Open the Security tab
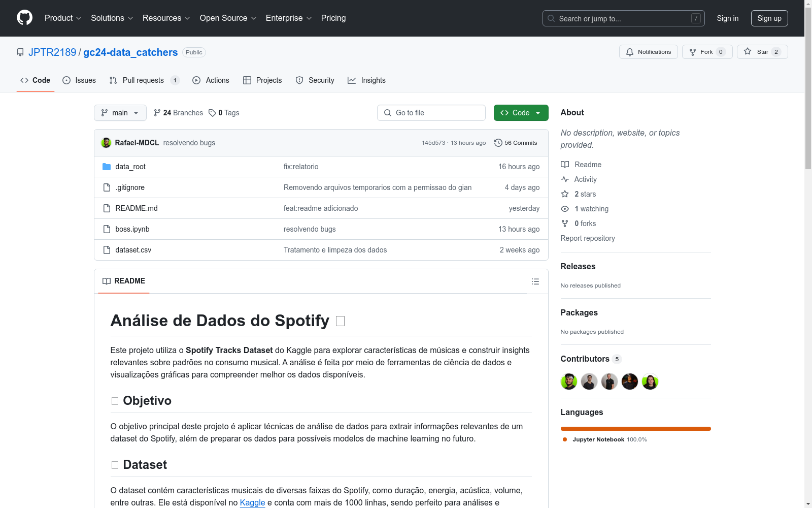This screenshot has width=812, height=508. pyautogui.click(x=315, y=80)
